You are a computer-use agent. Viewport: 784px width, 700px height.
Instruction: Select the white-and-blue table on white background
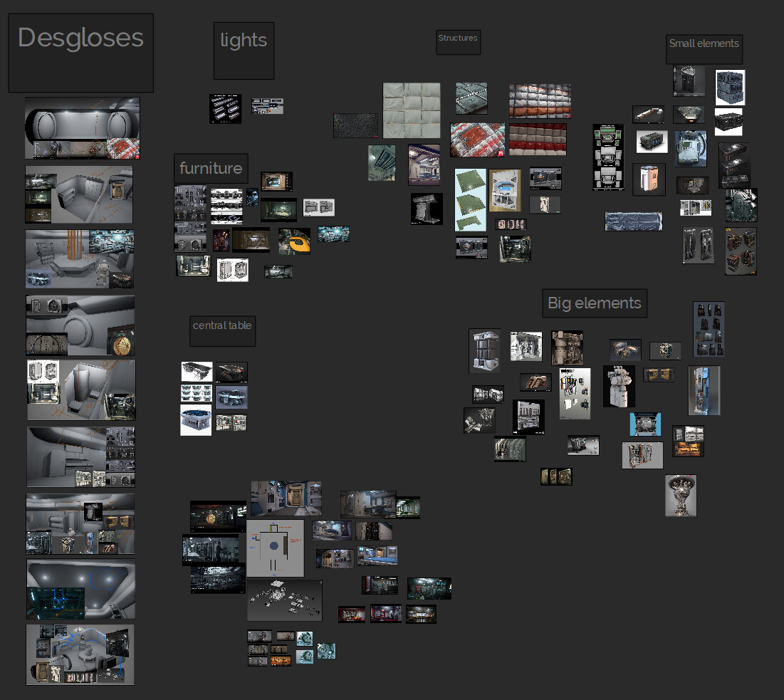(x=196, y=420)
